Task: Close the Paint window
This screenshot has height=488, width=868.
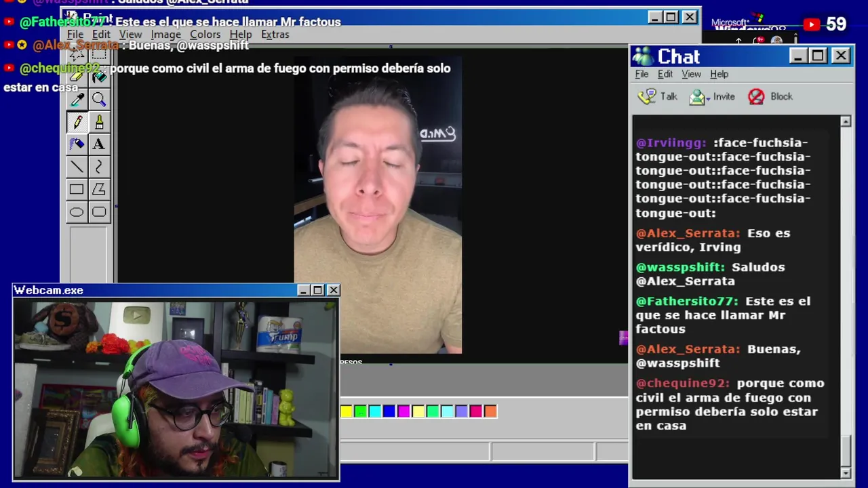Action: click(689, 18)
